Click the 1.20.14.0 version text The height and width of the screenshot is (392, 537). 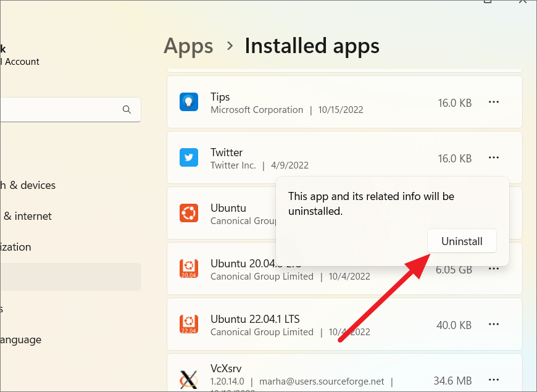(x=227, y=382)
